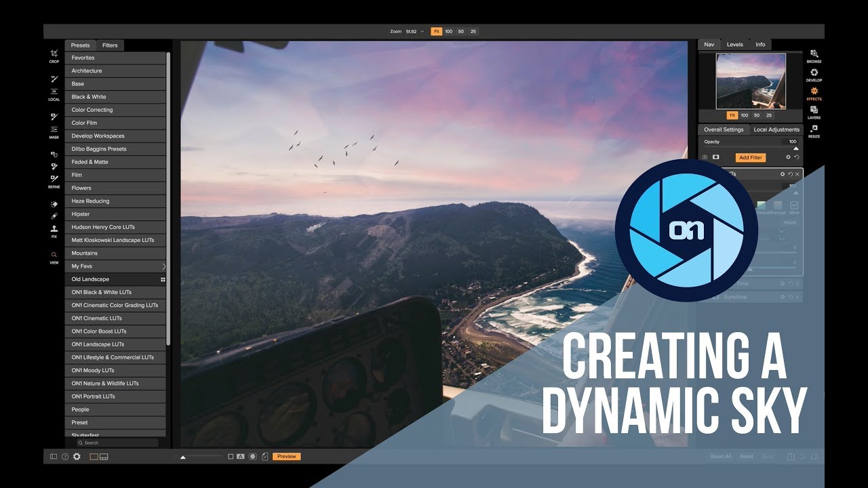This screenshot has width=868, height=488.
Task: Expand the Hudson Henry Core LUTs category
Action: pos(116,227)
